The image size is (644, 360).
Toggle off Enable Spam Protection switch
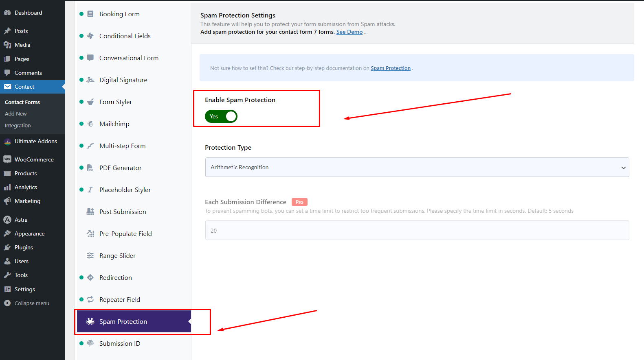tap(221, 116)
